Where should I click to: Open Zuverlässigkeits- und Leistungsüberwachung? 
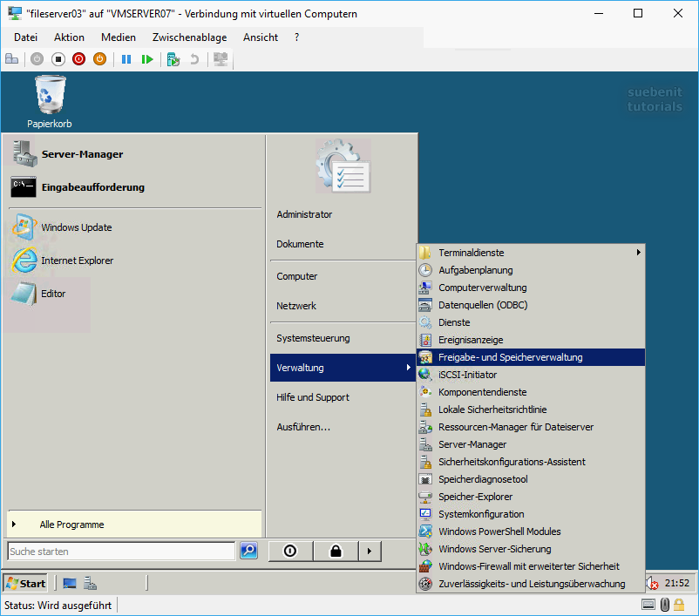pos(531,584)
